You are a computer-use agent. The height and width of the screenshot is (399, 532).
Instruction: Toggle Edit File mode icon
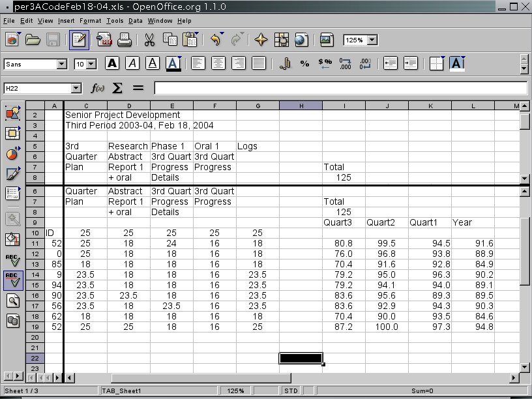(x=79, y=40)
